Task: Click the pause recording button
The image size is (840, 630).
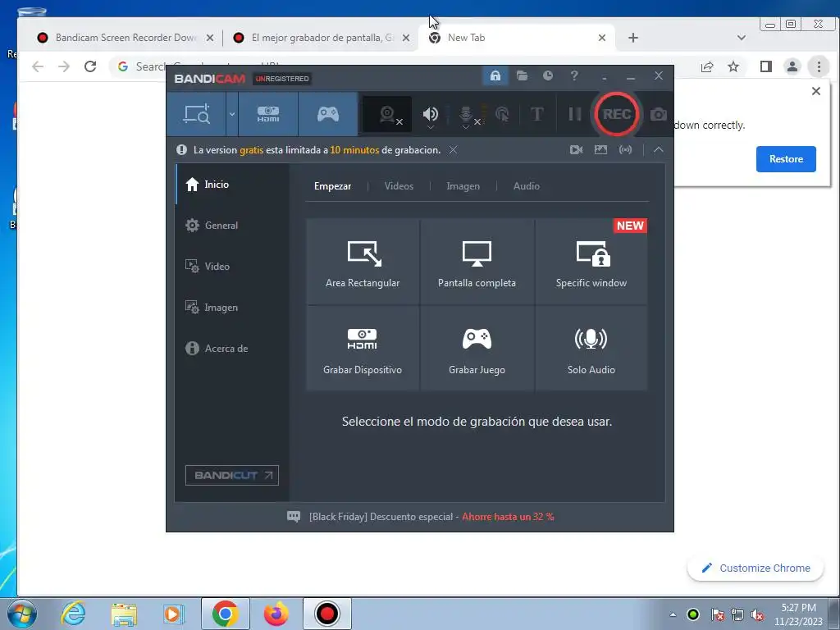Action: point(574,114)
